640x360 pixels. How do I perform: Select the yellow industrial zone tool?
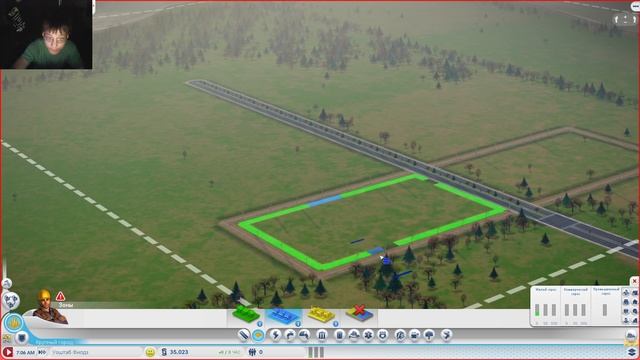point(321,314)
